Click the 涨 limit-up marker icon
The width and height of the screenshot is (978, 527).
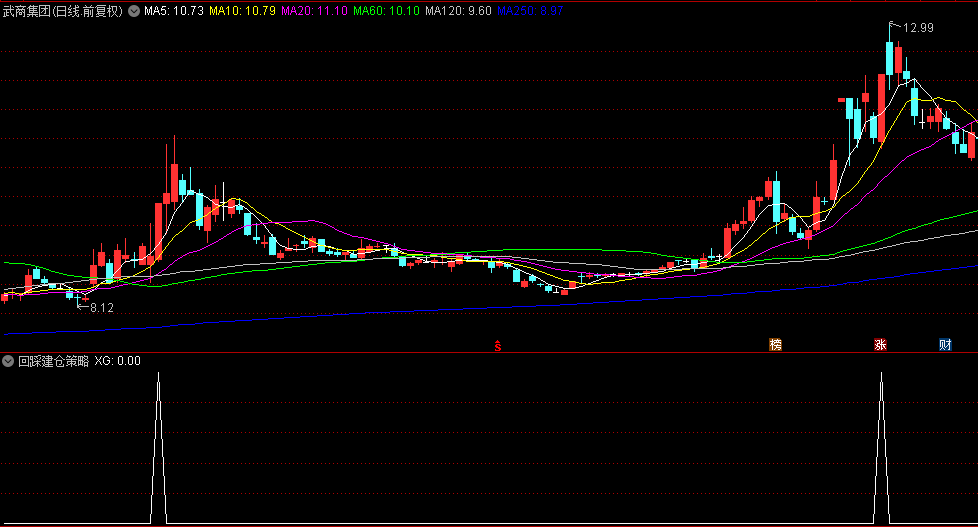click(x=880, y=345)
